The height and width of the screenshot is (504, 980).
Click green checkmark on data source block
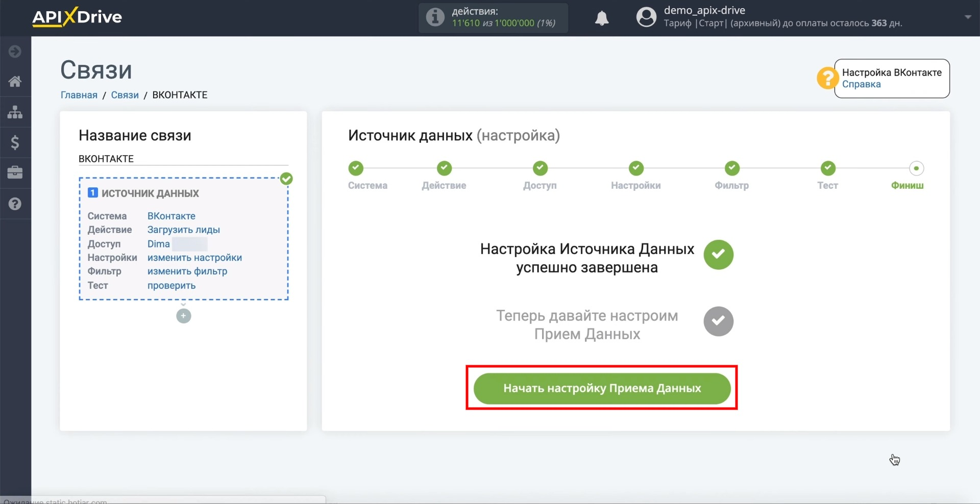click(x=286, y=179)
